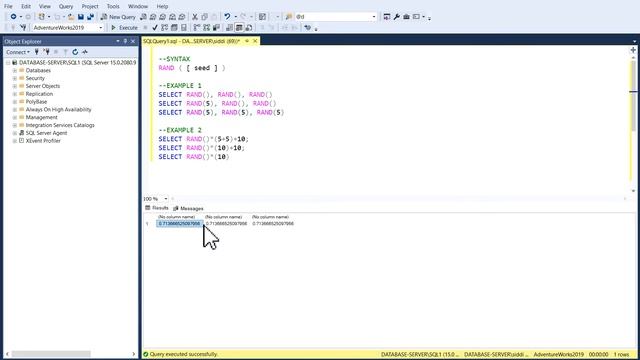Switch to the Results tab
The height and width of the screenshot is (360, 640).
[x=157, y=208]
